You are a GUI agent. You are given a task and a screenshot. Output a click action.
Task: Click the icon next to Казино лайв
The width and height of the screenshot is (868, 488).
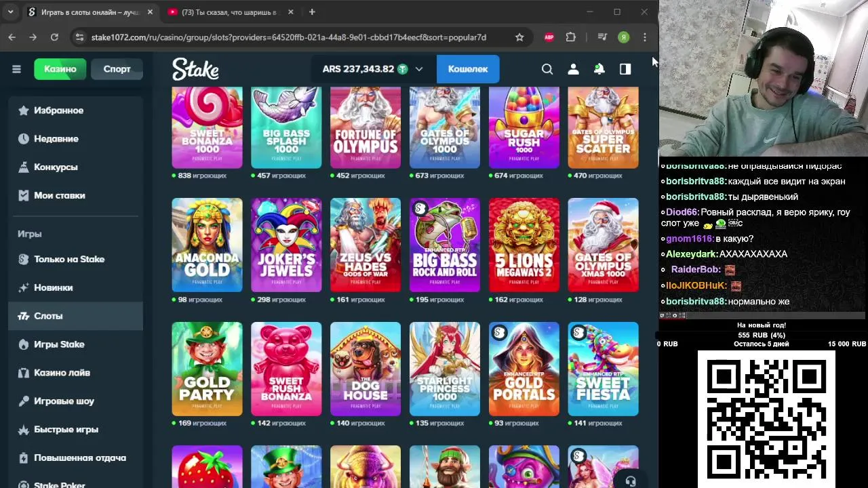24,373
